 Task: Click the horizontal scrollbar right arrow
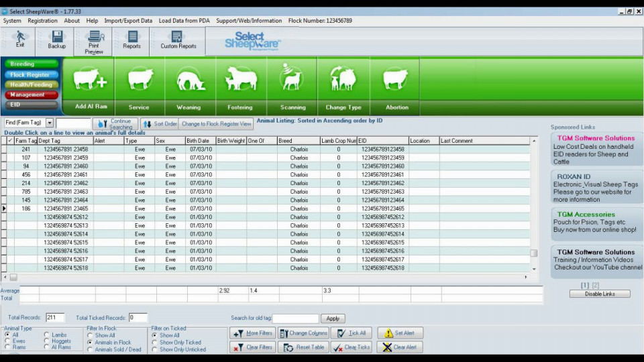point(526,278)
